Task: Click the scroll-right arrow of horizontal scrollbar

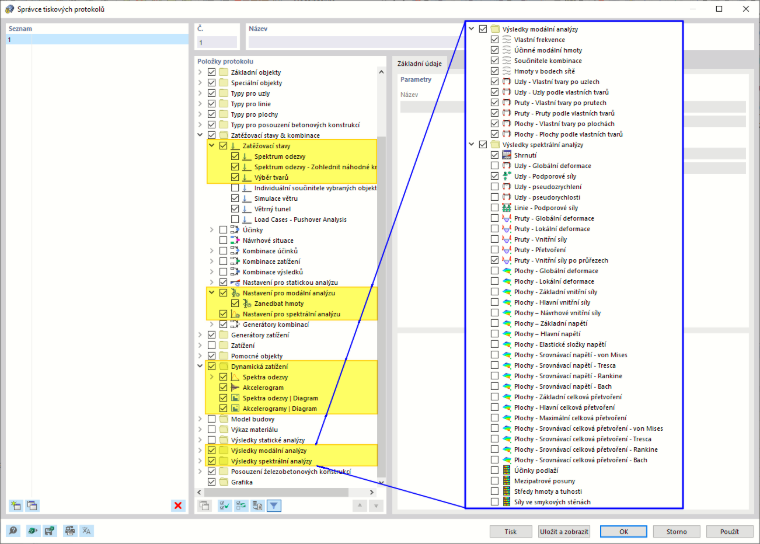Action: click(x=372, y=492)
